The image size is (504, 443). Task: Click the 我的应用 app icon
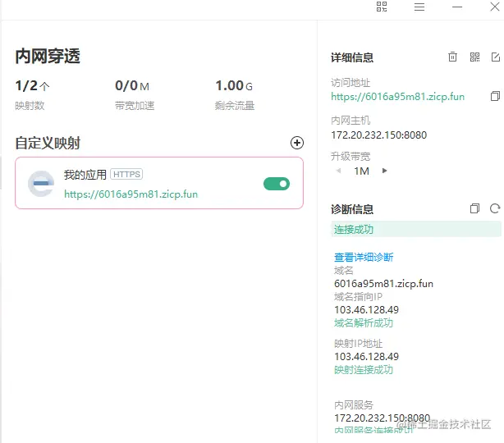coord(41,184)
